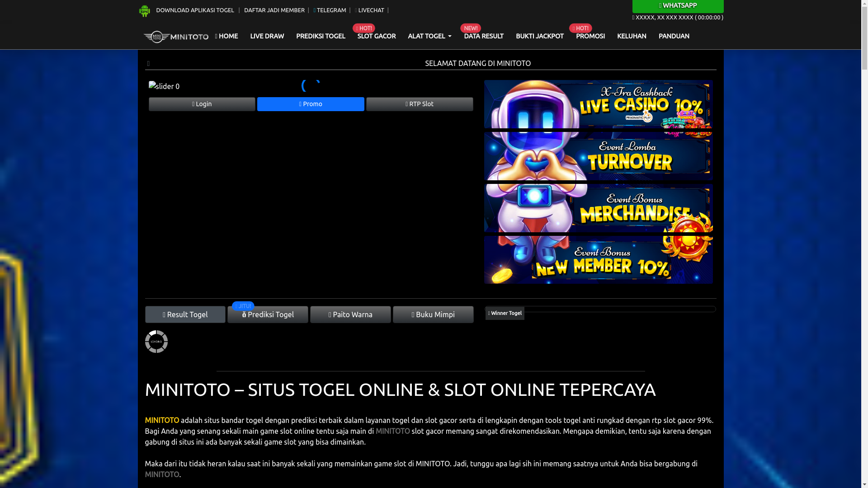The image size is (868, 488).
Task: Click the loading spinner circle icon
Action: (156, 342)
